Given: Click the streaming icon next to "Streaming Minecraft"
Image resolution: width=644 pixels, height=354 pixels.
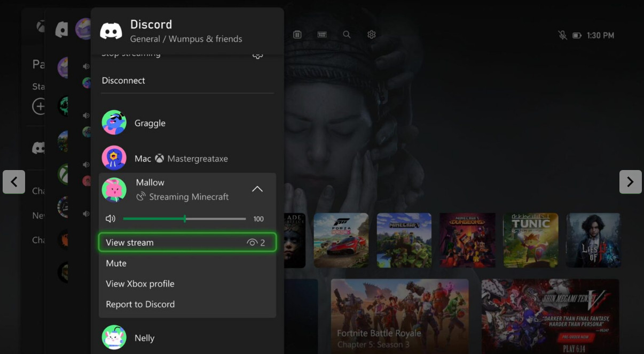Looking at the screenshot, I should point(140,197).
